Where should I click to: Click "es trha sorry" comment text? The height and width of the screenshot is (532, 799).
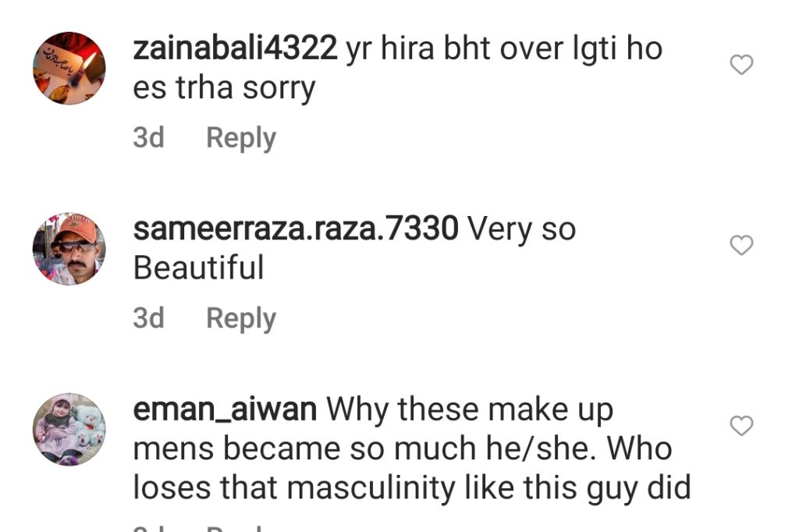pos(224,88)
